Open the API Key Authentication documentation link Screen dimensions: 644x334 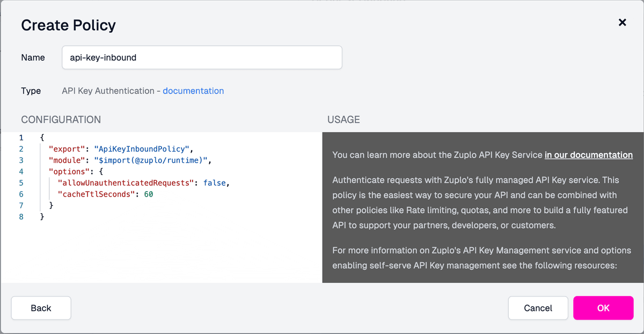[193, 91]
